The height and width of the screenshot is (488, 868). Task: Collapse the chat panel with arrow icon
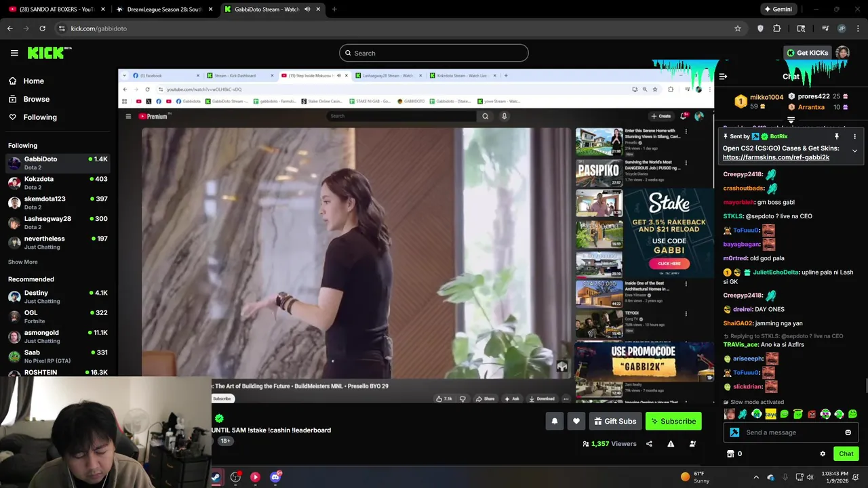click(x=723, y=77)
